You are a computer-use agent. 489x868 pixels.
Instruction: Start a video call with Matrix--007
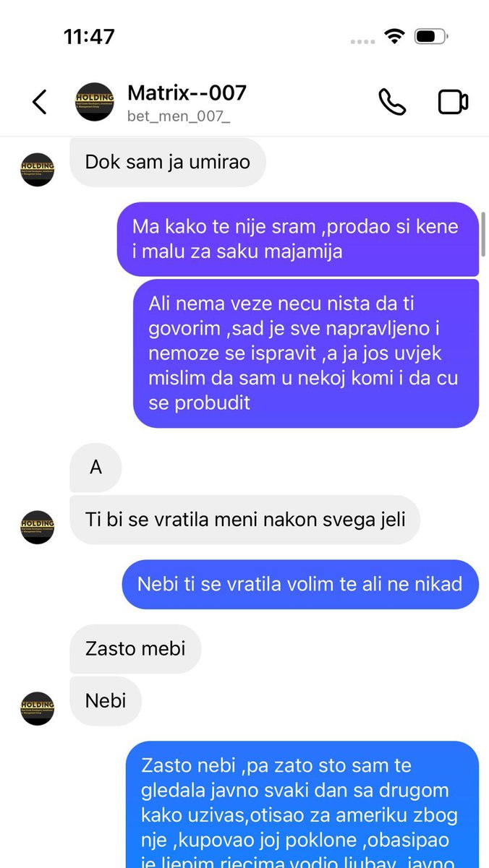coord(454,102)
